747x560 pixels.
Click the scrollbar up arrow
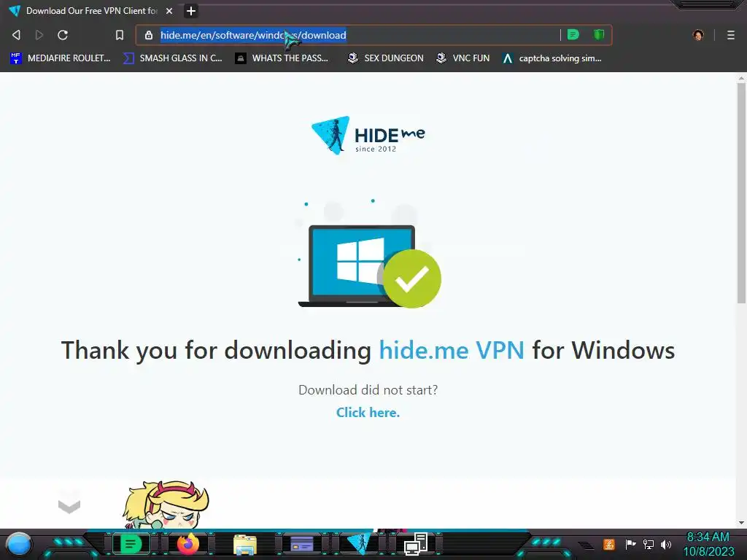click(x=741, y=77)
